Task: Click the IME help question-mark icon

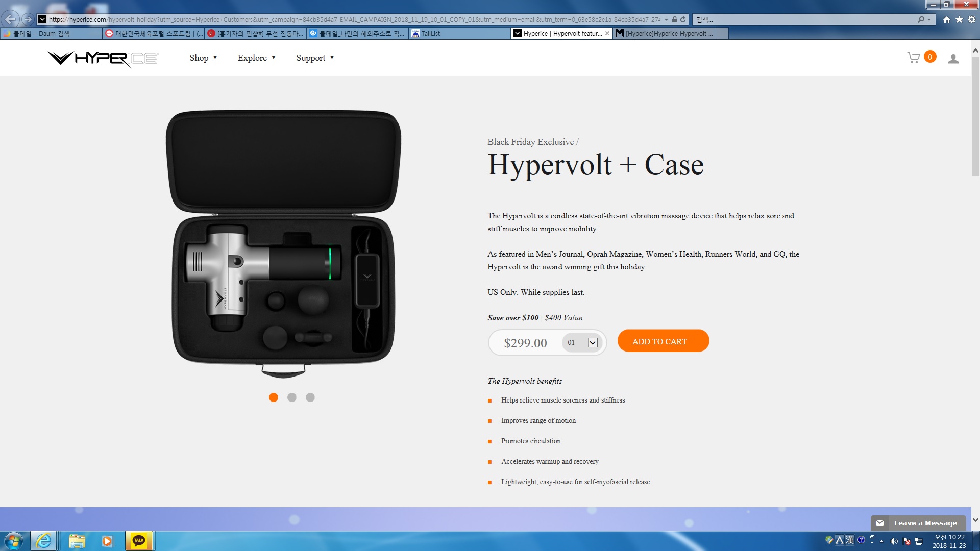Action: (x=861, y=540)
